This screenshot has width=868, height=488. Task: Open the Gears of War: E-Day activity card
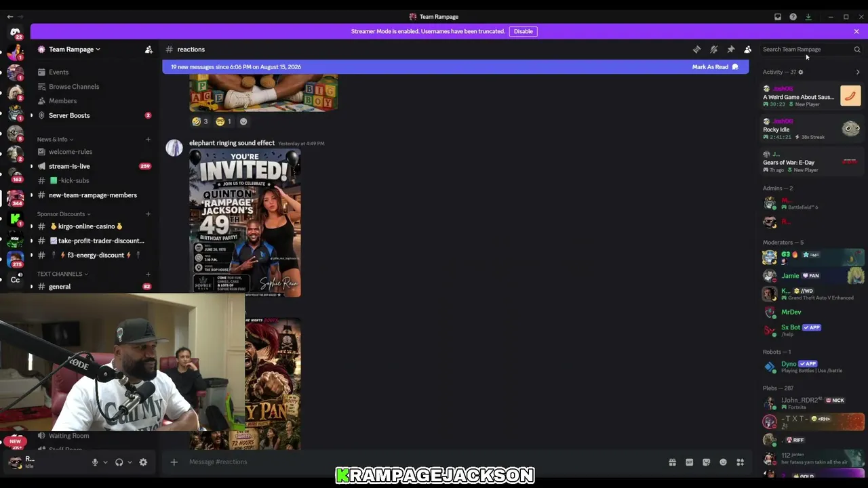(812, 162)
